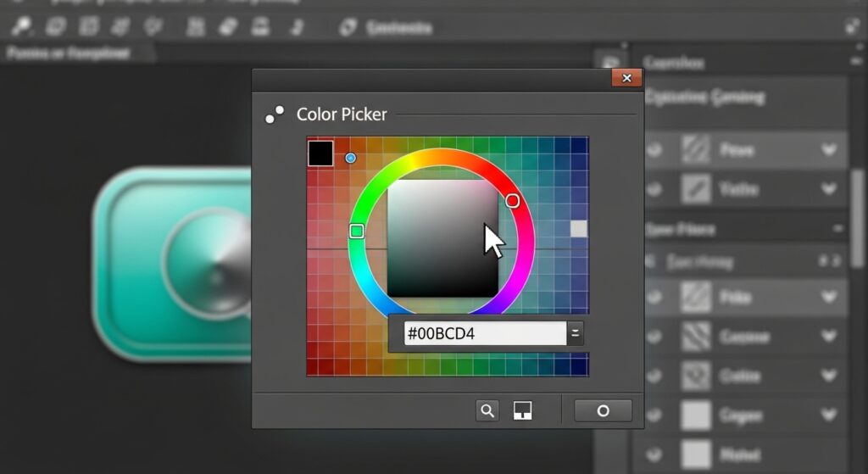Click the bottom plain layer thumbnail
Screen dimensions: 868x474
(x=695, y=454)
